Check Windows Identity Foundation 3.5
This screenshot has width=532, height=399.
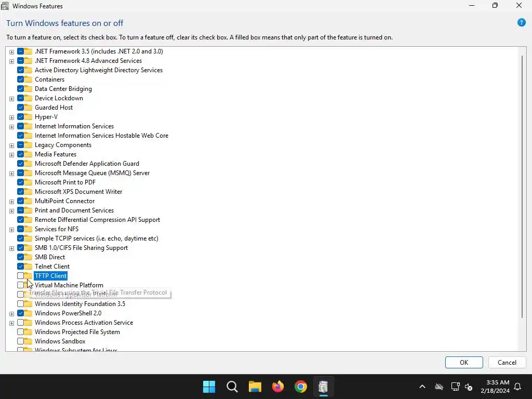[20, 303]
